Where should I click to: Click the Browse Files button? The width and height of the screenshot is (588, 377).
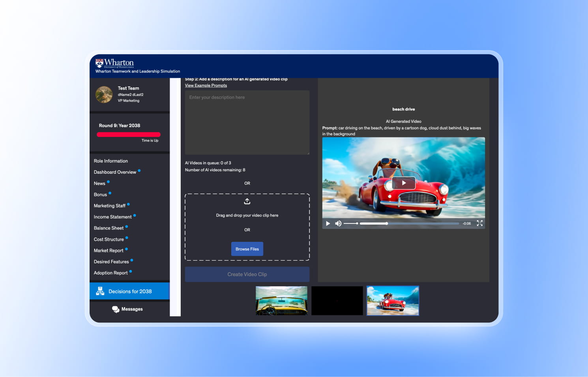click(247, 249)
